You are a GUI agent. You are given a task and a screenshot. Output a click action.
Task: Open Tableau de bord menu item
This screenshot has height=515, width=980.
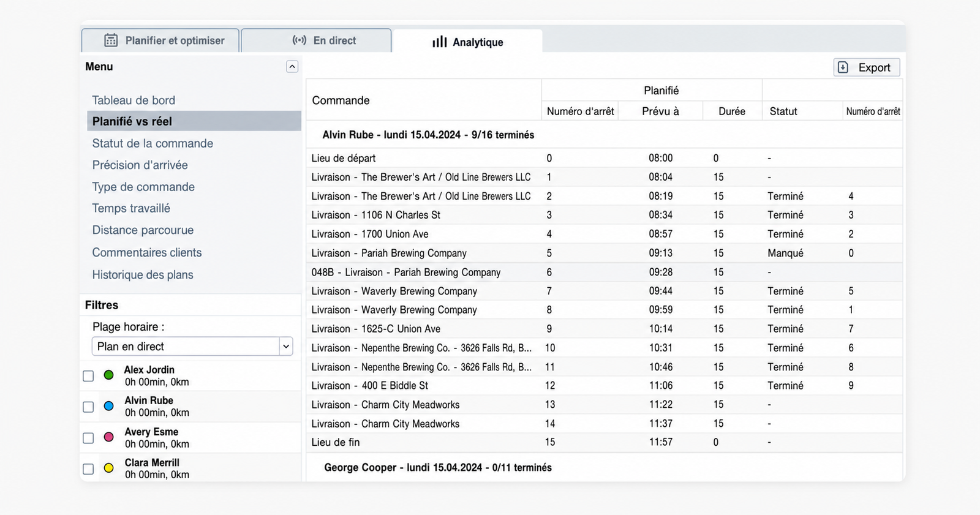(x=134, y=100)
